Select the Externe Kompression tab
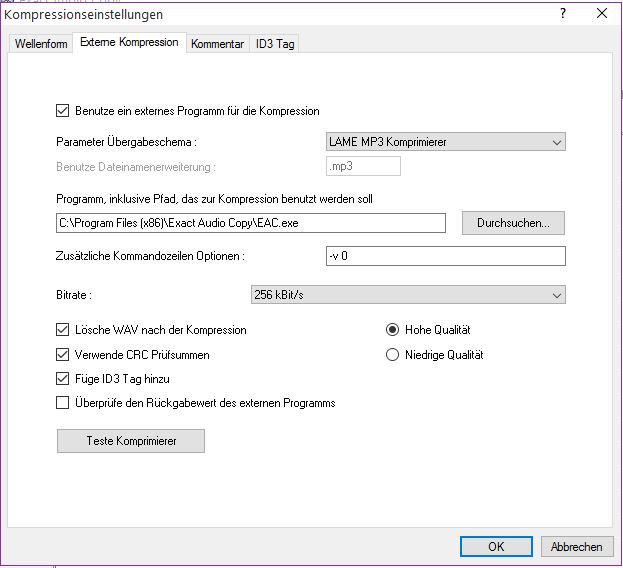 [x=131, y=43]
